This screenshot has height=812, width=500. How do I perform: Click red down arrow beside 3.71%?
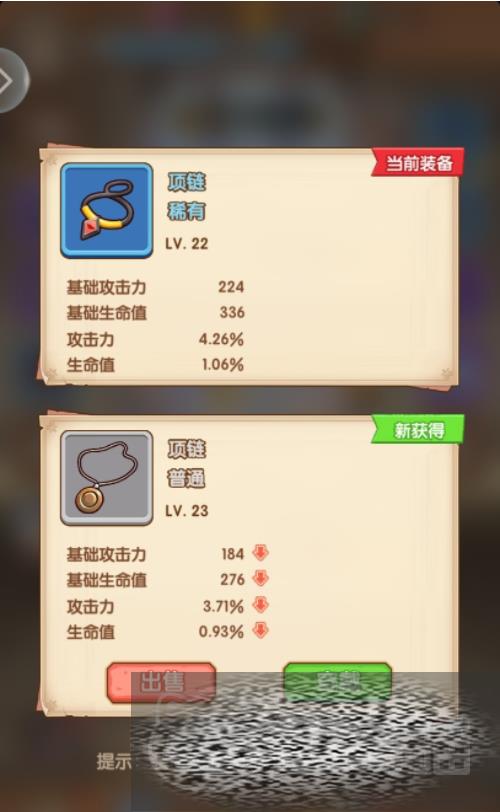[x=260, y=604]
